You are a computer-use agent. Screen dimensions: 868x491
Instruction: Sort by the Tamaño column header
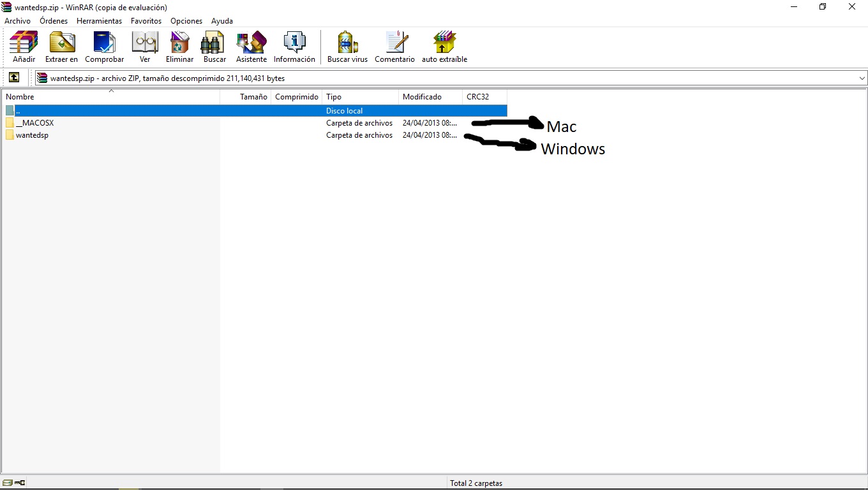(x=246, y=97)
